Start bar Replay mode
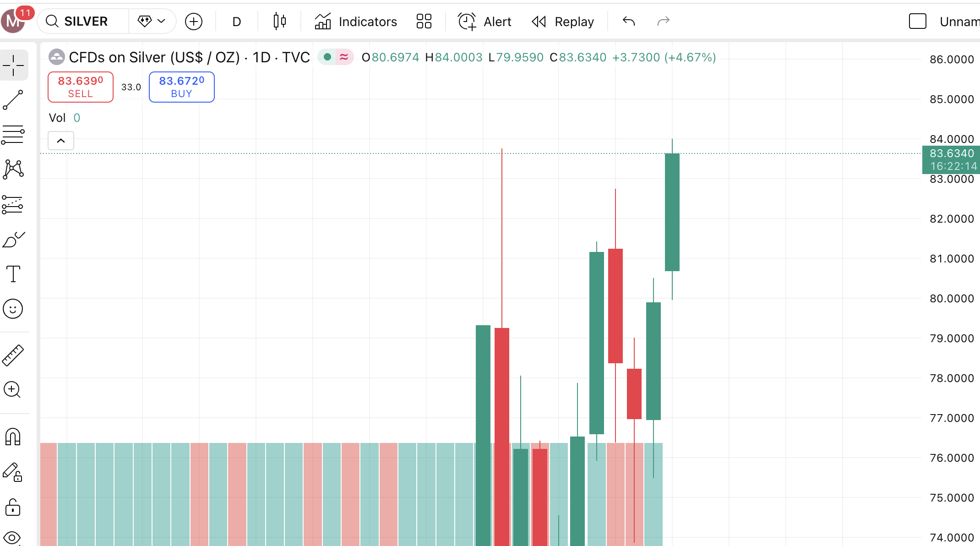980x546 pixels. pos(563,22)
